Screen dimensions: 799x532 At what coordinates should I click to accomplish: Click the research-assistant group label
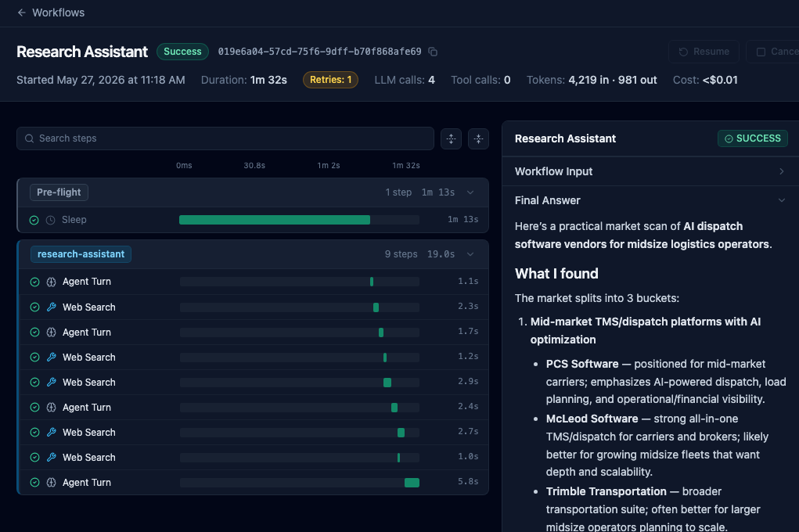pyautogui.click(x=81, y=254)
